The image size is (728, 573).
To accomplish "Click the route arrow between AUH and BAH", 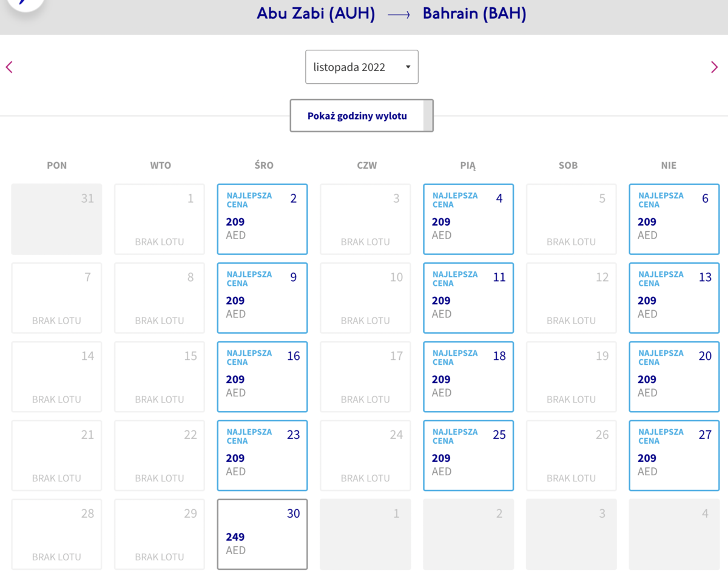I will click(399, 15).
